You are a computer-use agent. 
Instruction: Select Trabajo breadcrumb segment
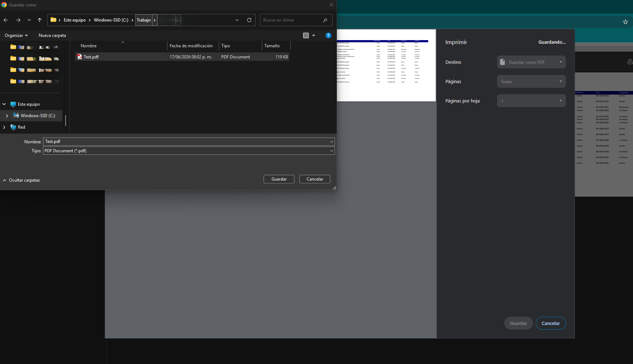(143, 20)
